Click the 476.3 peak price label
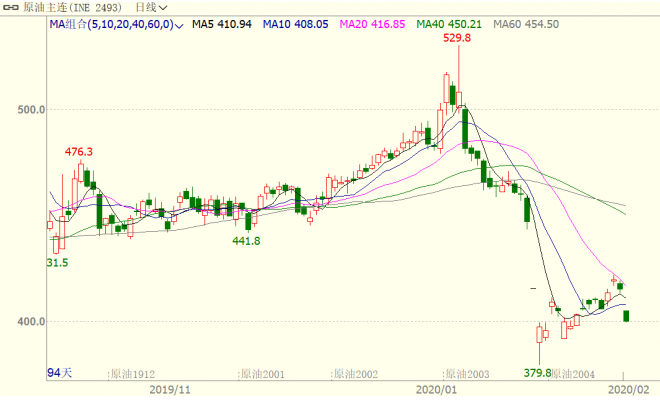 tap(79, 152)
